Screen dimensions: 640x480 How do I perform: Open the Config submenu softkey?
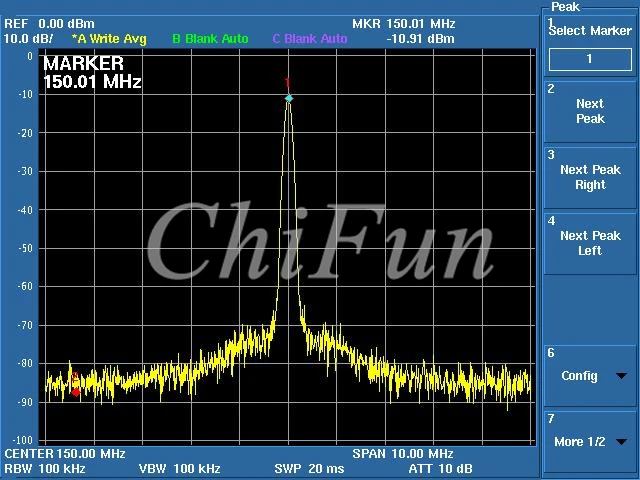coord(590,376)
